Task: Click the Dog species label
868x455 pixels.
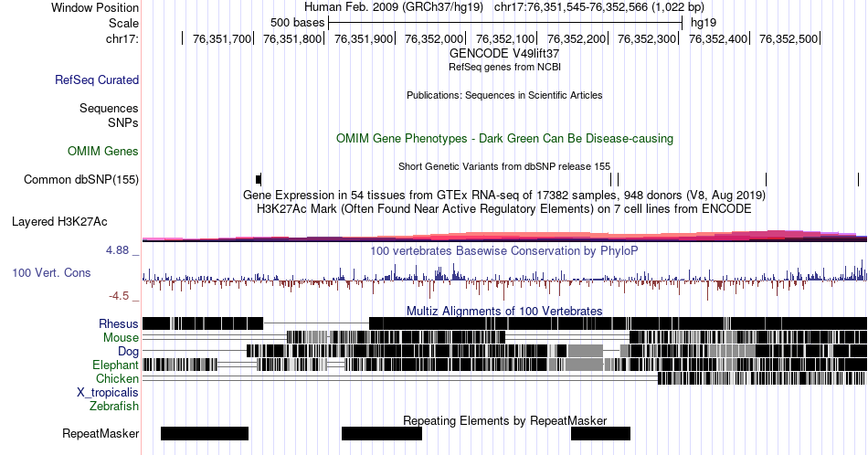Action: click(x=129, y=351)
